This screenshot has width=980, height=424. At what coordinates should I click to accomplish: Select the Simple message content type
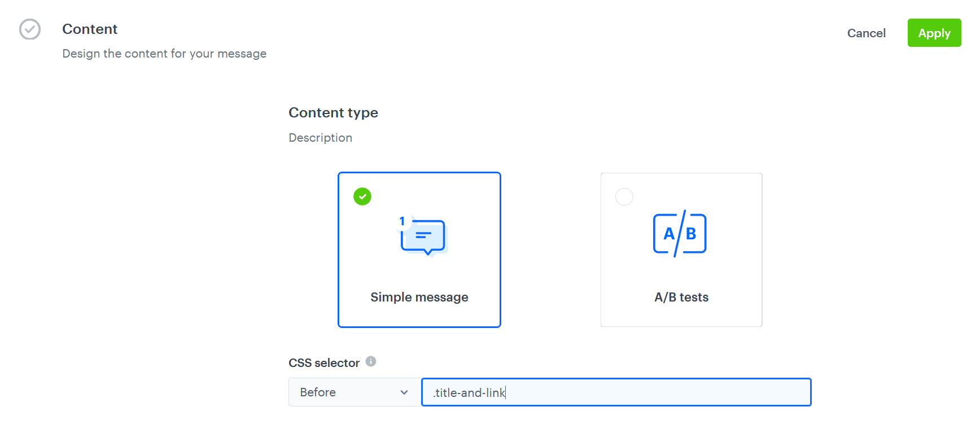pyautogui.click(x=419, y=250)
